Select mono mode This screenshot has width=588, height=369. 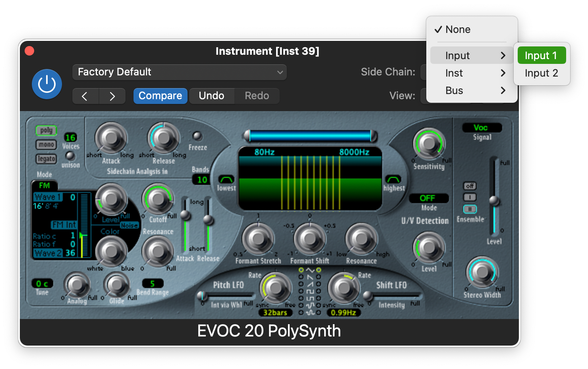(46, 145)
